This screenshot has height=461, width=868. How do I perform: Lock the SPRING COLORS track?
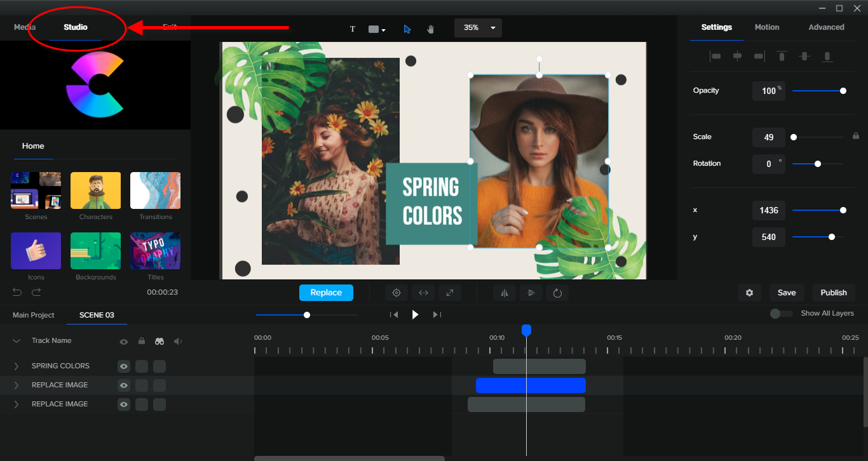142,366
